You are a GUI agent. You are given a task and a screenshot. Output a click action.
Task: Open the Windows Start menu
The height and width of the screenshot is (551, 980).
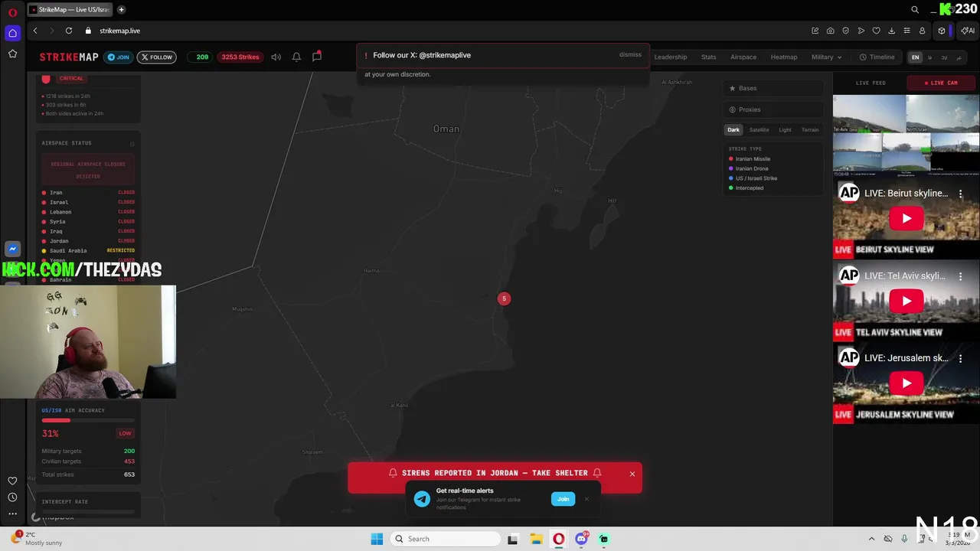tap(377, 539)
